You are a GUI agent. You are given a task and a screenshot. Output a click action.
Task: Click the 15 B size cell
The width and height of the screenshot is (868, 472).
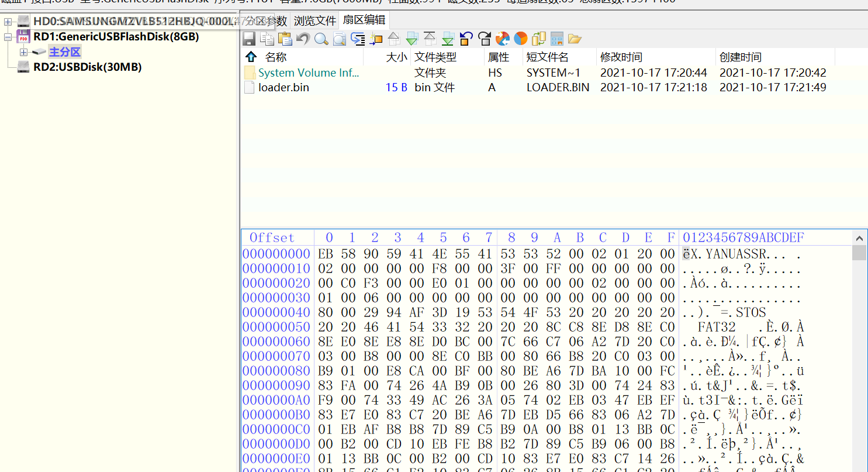tap(396, 87)
